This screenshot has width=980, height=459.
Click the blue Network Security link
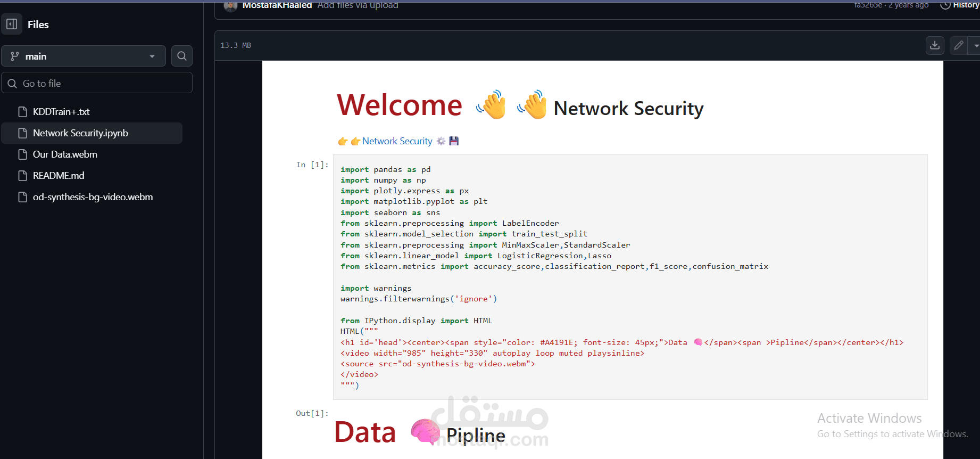397,141
